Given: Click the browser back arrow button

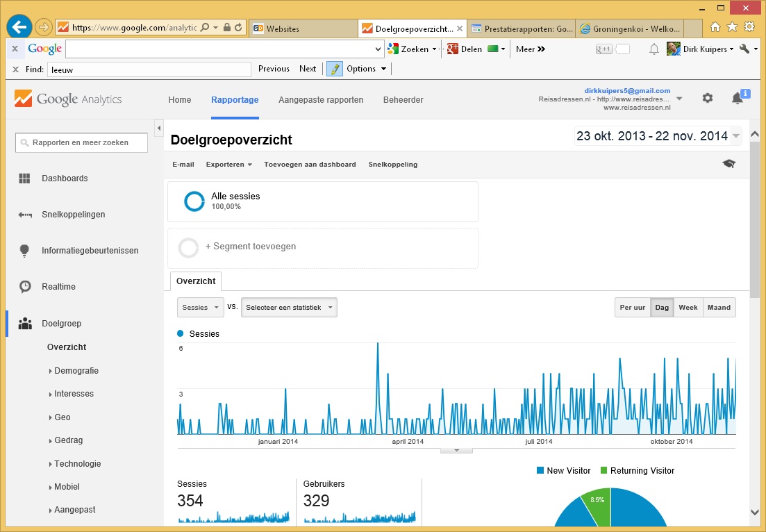Looking at the screenshot, I should click(x=19, y=27).
